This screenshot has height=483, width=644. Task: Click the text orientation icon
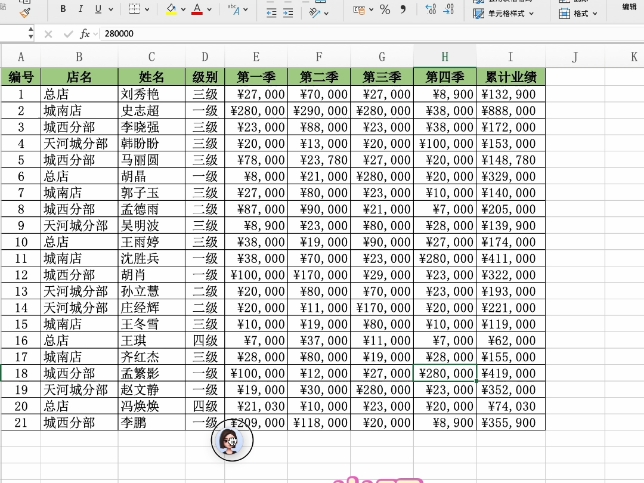(315, 13)
